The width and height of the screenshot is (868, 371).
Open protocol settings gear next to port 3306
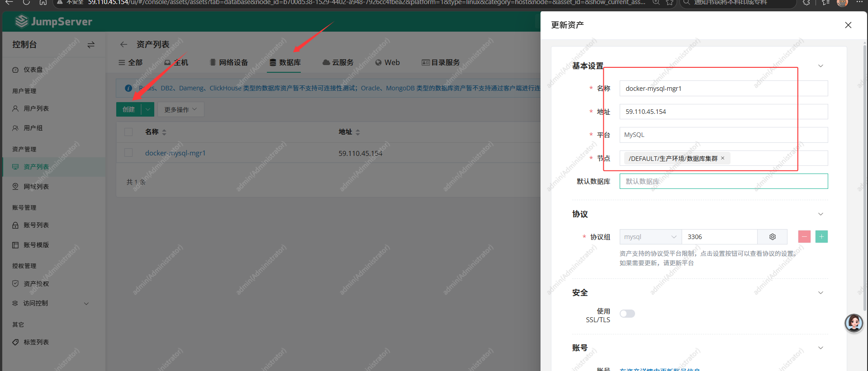tap(773, 237)
